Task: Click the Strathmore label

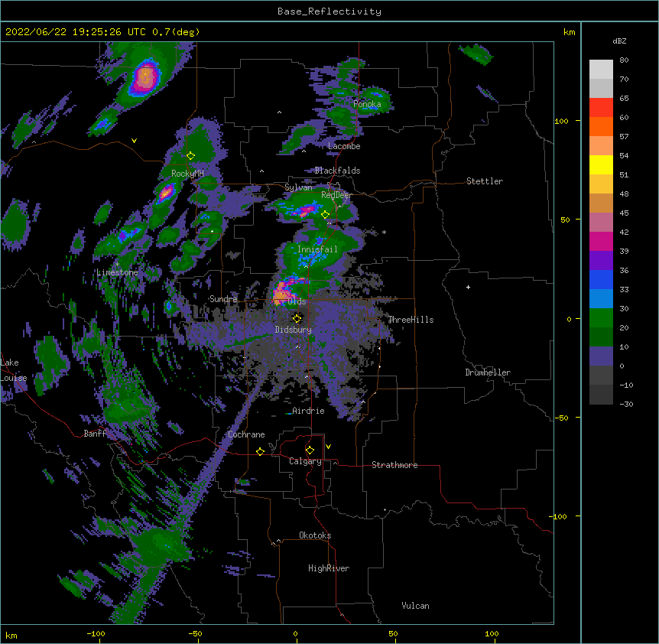Action: click(x=394, y=465)
